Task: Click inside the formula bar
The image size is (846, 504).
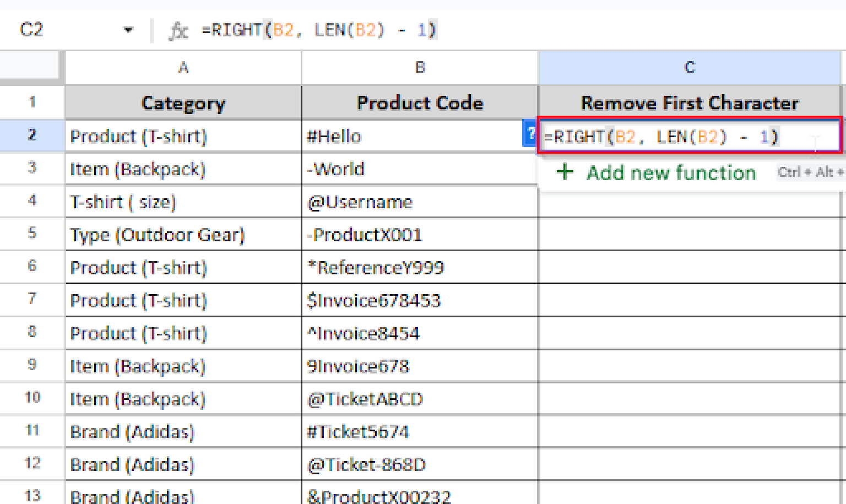Action: (x=330, y=30)
